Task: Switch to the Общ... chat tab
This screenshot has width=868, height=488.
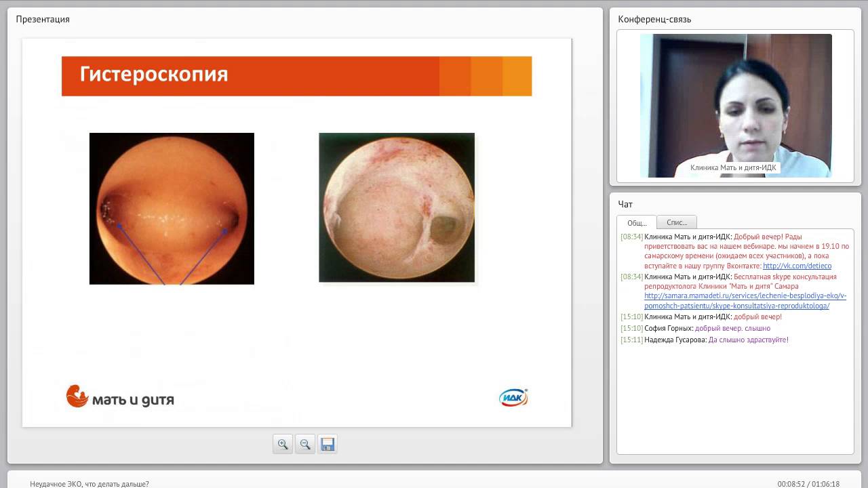Action: [637, 222]
